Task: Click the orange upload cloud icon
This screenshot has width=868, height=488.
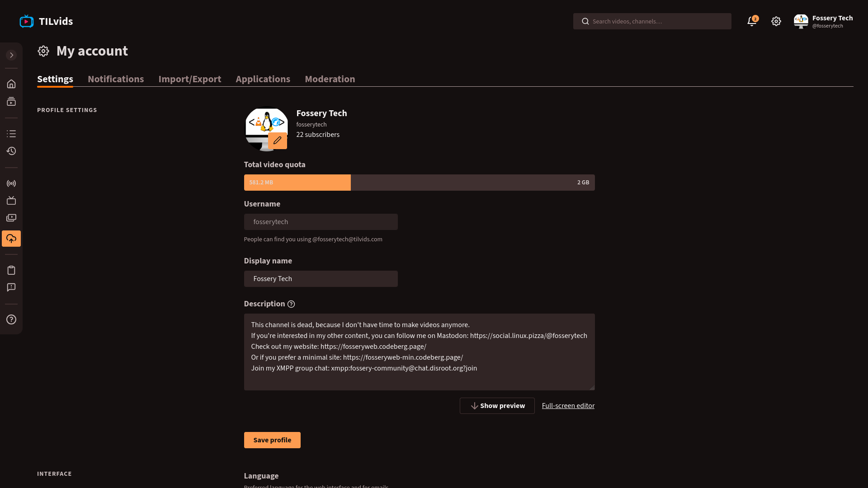Action: point(11,239)
